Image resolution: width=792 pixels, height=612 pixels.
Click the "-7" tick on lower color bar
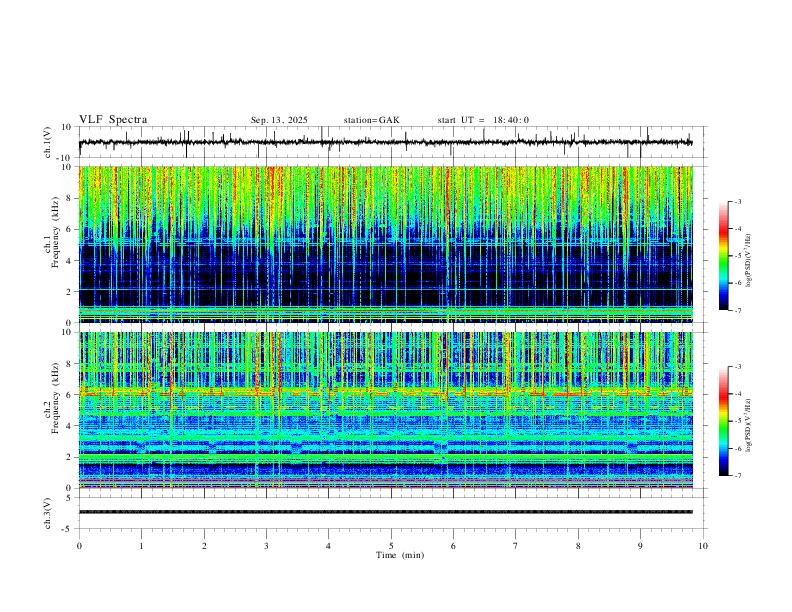[x=737, y=476]
